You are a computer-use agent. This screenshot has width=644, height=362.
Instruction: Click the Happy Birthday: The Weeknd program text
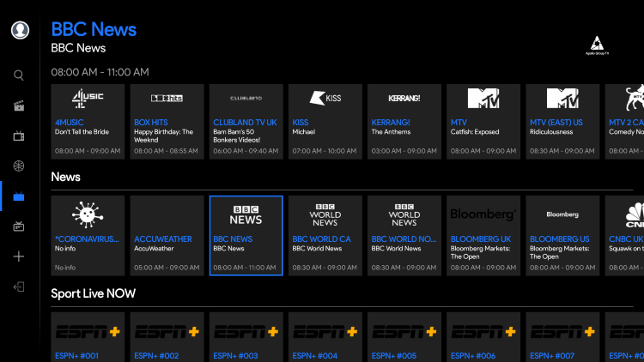click(163, 136)
